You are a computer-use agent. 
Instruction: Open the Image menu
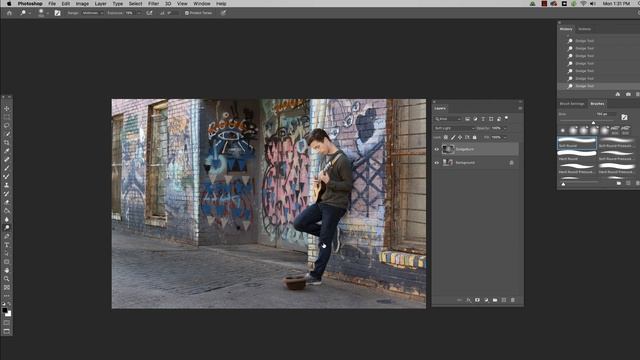point(82,4)
